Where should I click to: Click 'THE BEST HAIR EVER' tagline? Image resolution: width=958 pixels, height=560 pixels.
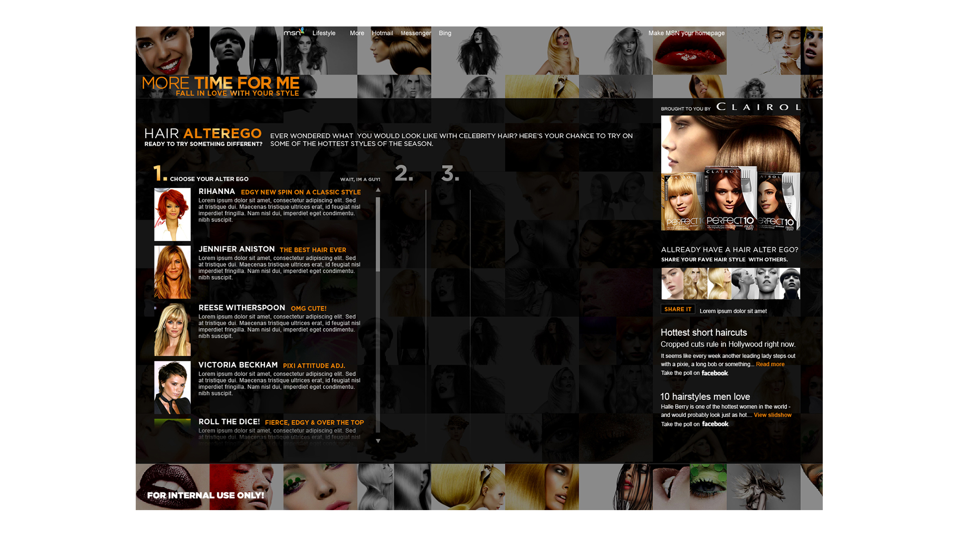313,250
